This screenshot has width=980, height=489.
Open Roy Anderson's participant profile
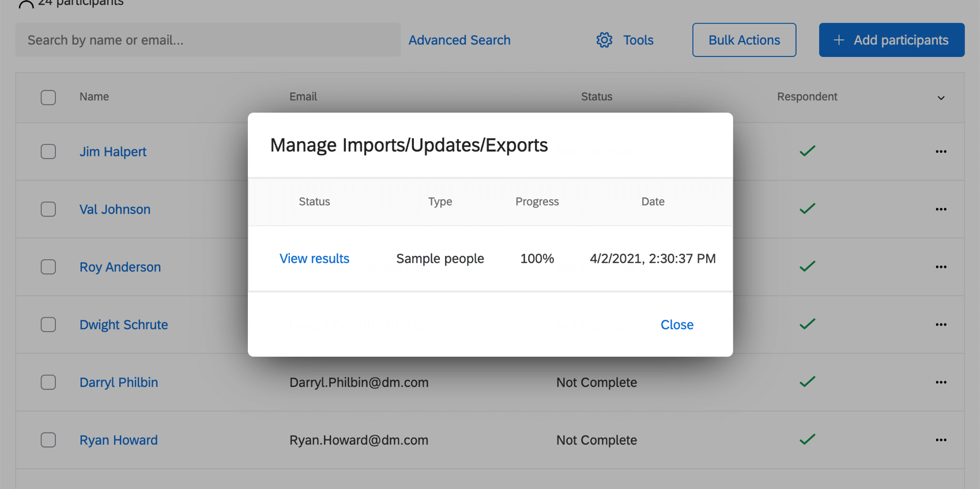(x=120, y=267)
